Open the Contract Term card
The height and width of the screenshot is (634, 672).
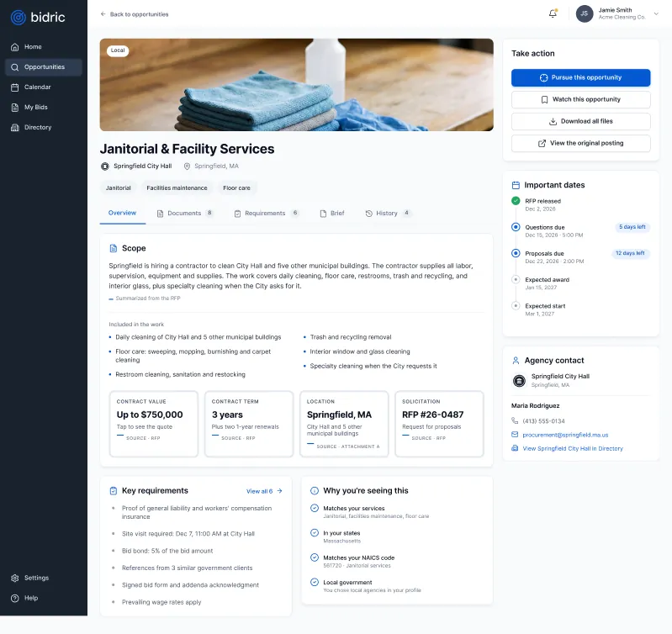pos(249,424)
